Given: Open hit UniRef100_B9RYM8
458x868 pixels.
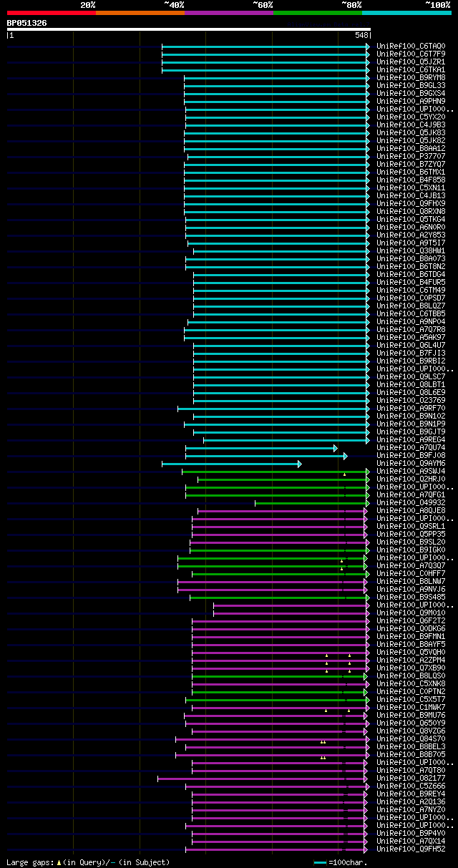Looking at the screenshot, I should click(411, 77).
